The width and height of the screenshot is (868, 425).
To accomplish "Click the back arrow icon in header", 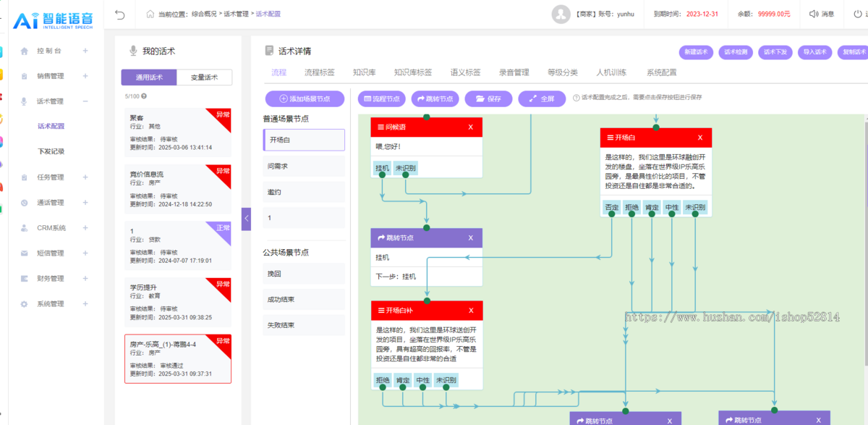I will point(120,14).
